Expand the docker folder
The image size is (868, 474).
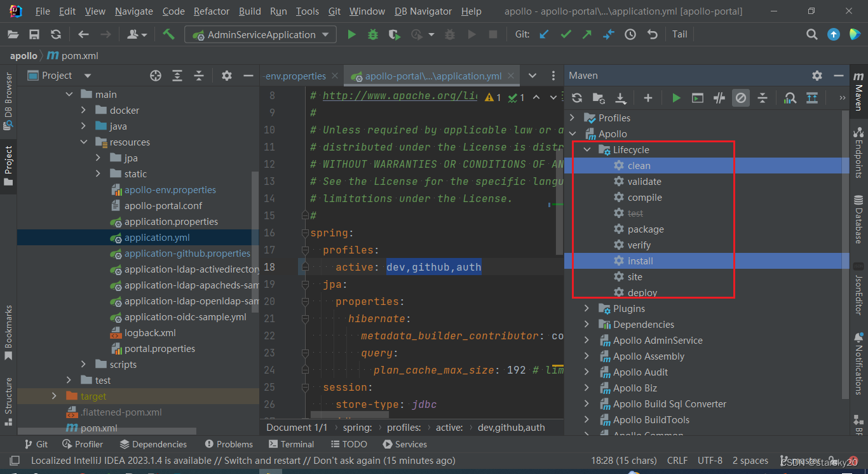[x=83, y=110]
